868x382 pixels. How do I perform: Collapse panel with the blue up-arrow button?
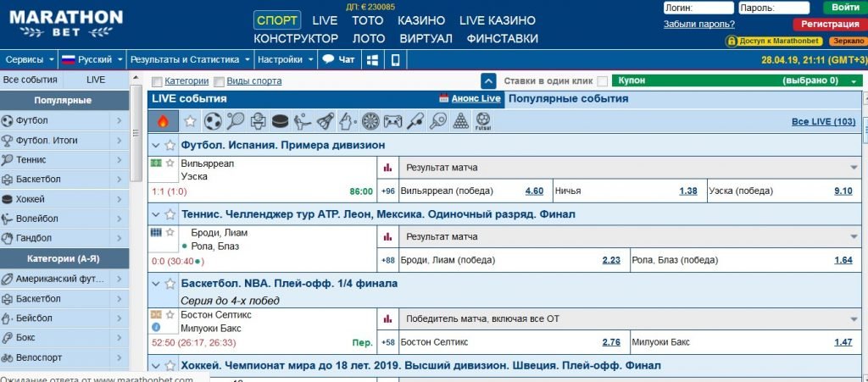(x=488, y=81)
